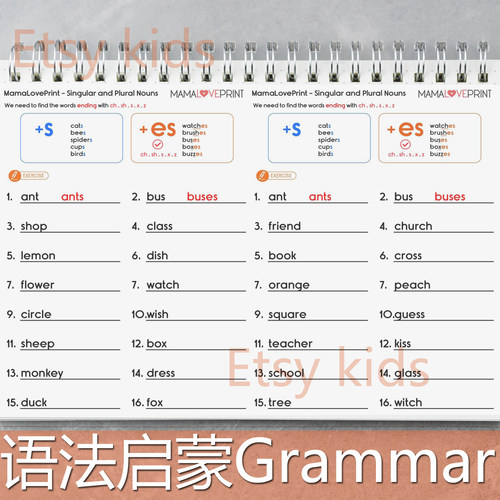Click the word 'dress'
Viewport: 500px width, 500px height.
tap(161, 373)
